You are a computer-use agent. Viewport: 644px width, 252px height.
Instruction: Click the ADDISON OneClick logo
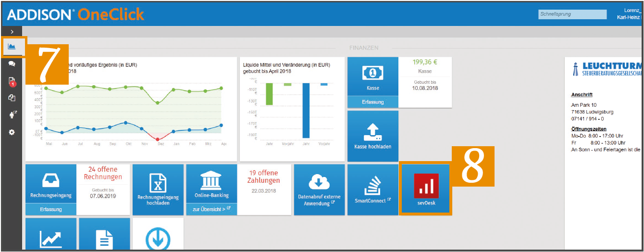tap(75, 14)
